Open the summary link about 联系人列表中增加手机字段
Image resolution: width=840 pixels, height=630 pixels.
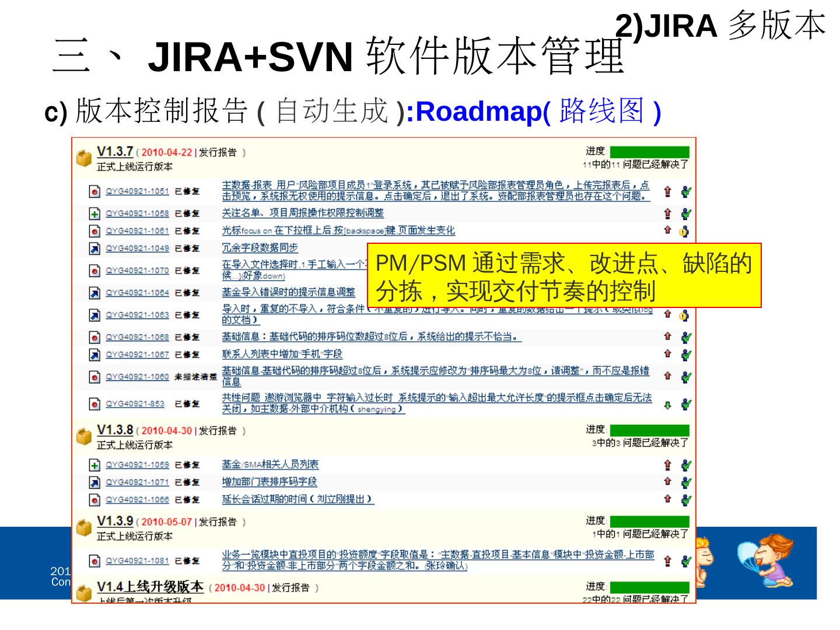282,354
